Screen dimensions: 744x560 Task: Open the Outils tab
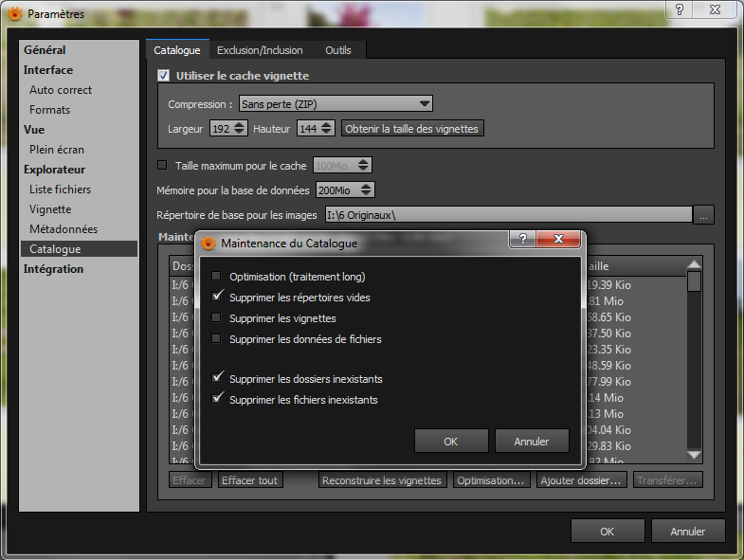pos(337,50)
